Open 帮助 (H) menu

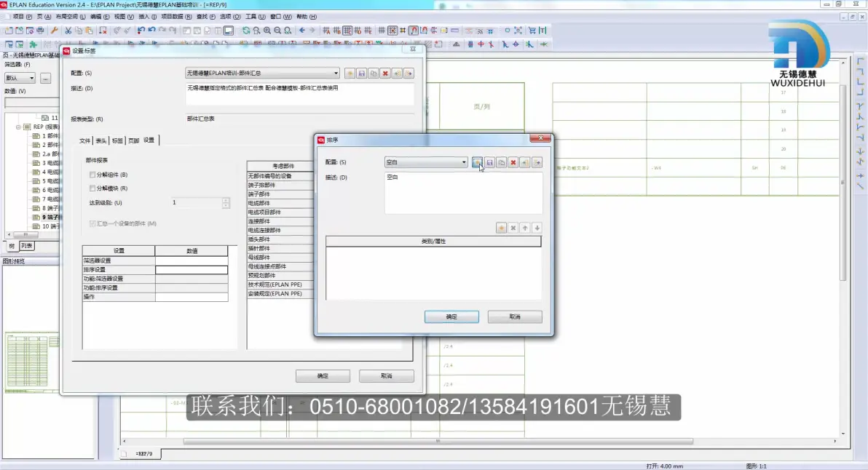(307, 17)
